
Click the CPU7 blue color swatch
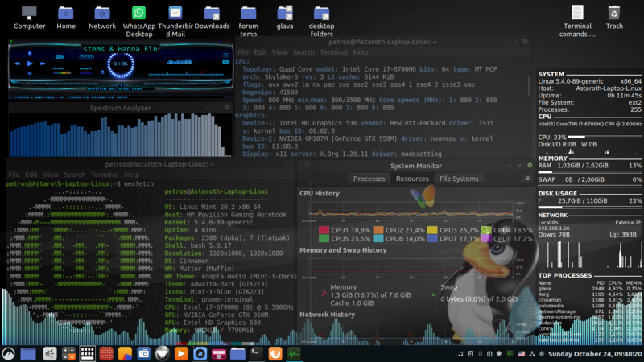[432, 238]
